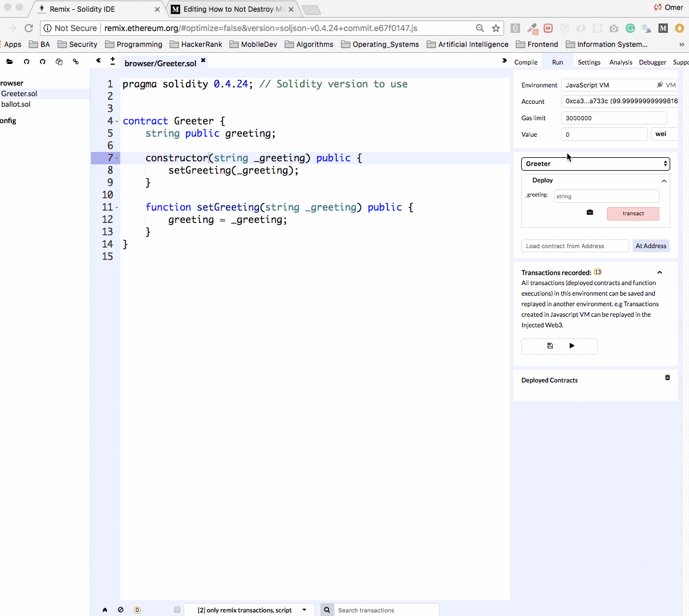Viewport: 689px width, 616px height.
Task: Open the Debugger tab
Action: click(652, 62)
